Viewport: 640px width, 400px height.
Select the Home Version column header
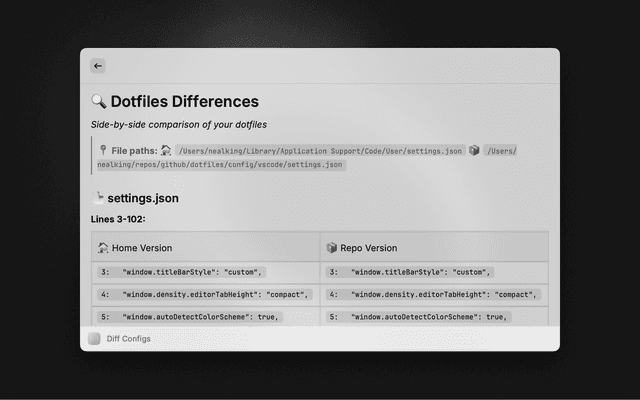(x=141, y=248)
